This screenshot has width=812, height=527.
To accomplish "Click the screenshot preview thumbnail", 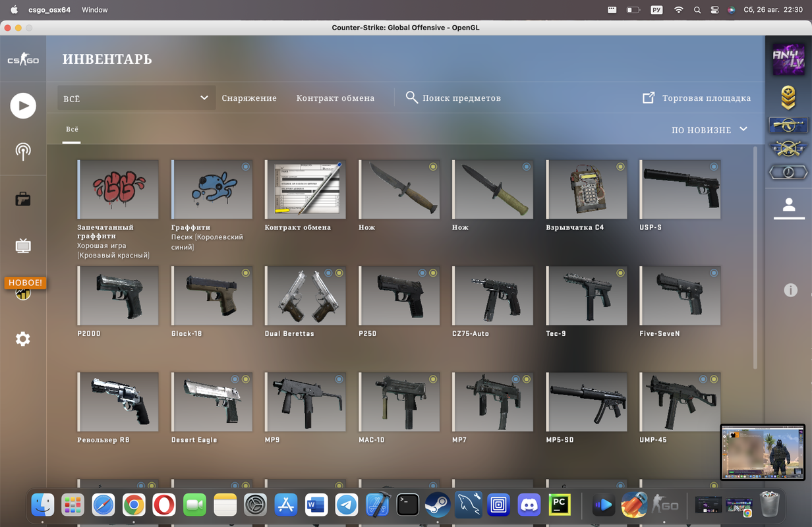I will pos(763,452).
